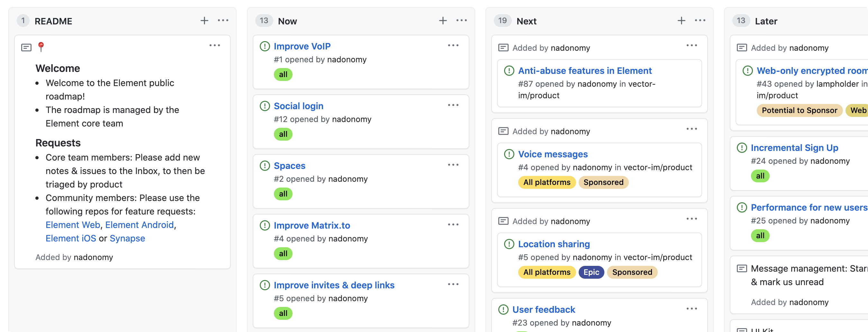Click the open issue icon on Spaces
The height and width of the screenshot is (332, 868).
click(x=265, y=165)
